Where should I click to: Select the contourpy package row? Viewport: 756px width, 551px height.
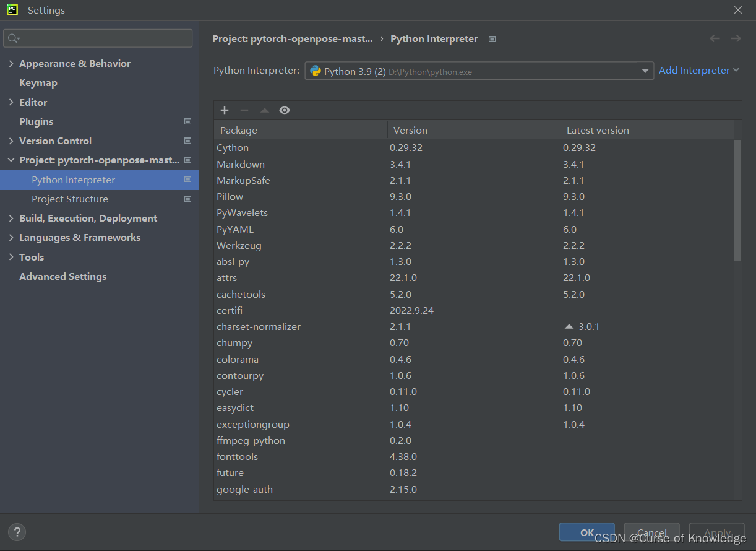tap(474, 375)
